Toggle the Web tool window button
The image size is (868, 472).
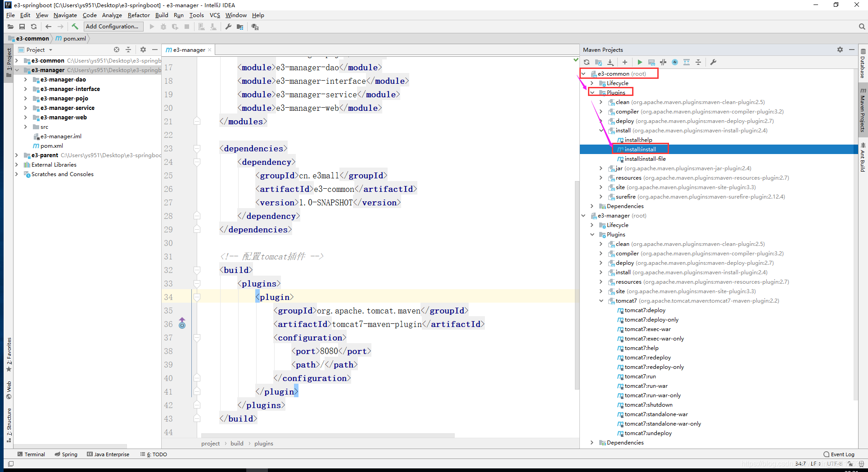[x=9, y=390]
